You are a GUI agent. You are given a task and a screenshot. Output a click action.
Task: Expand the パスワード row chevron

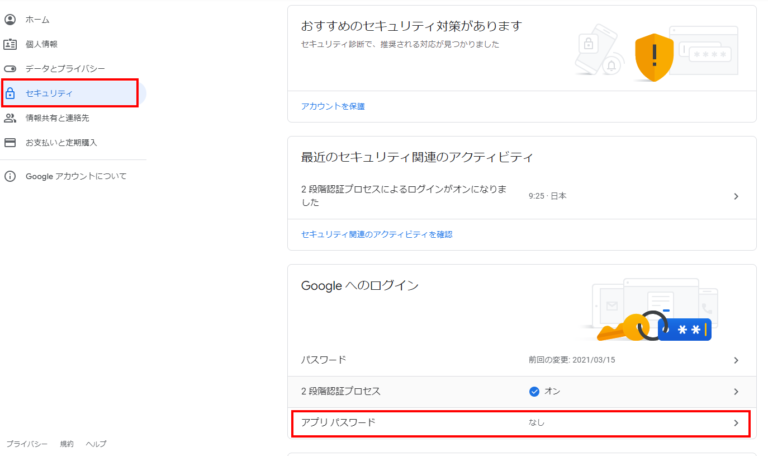(x=736, y=360)
